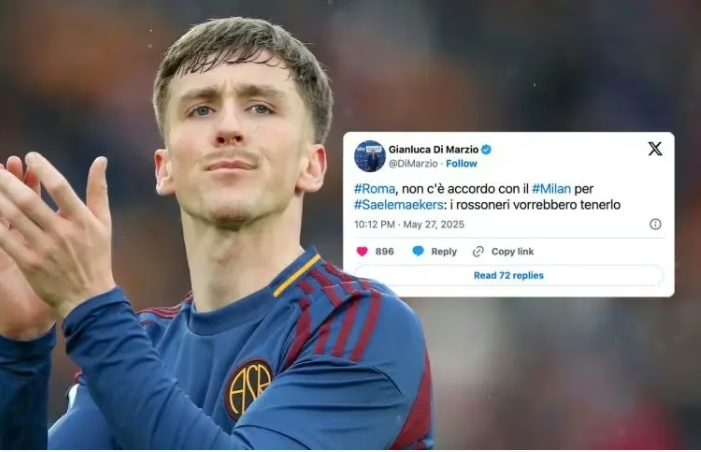Click the chain link icon beside Copy link
Screen dimensions: 701x452
click(x=478, y=252)
